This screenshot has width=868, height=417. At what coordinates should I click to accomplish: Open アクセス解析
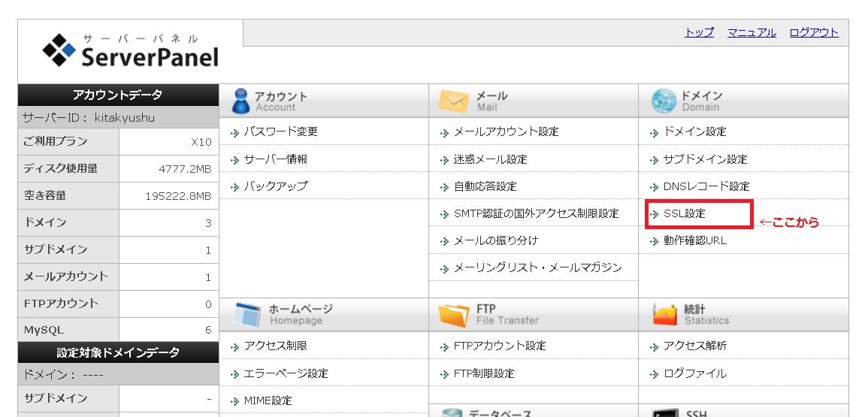(x=694, y=346)
